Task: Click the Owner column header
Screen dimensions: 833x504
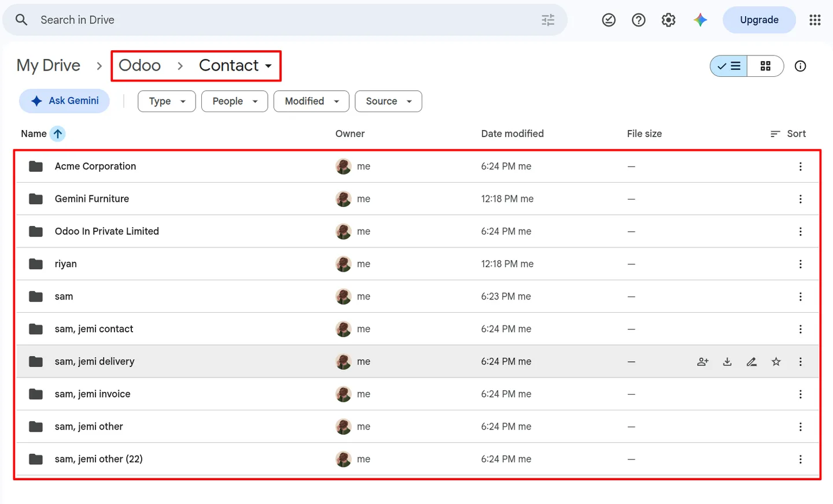Action: pos(350,134)
